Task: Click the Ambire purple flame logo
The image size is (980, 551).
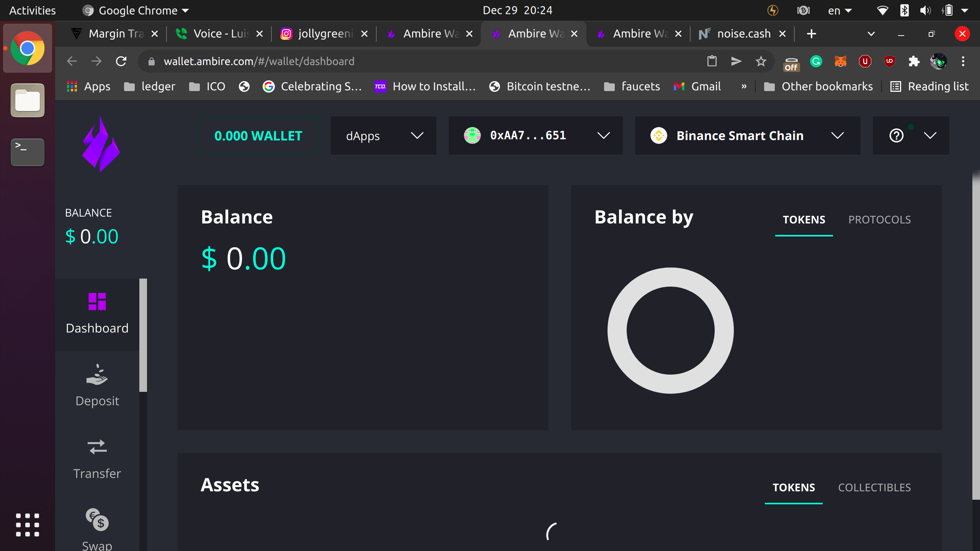Action: click(101, 144)
